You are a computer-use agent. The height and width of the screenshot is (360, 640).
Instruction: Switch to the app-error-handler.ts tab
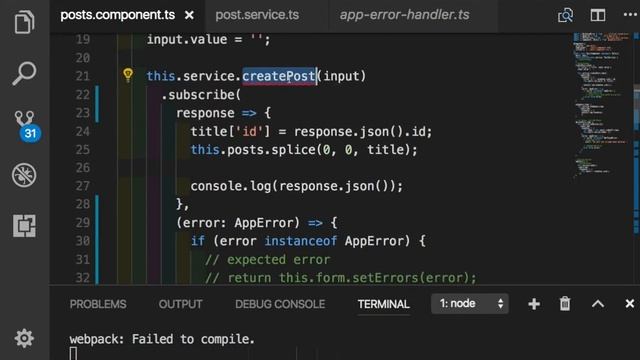coord(404,15)
